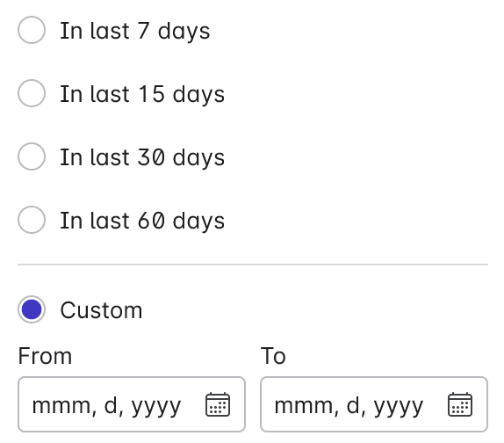
Task: Select the In last 15 days radio button
Action: click(32, 93)
